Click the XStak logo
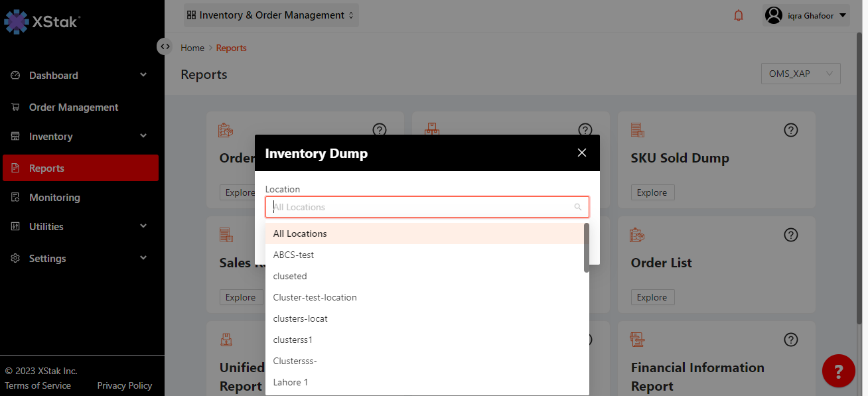The width and height of the screenshot is (868, 396). click(42, 22)
